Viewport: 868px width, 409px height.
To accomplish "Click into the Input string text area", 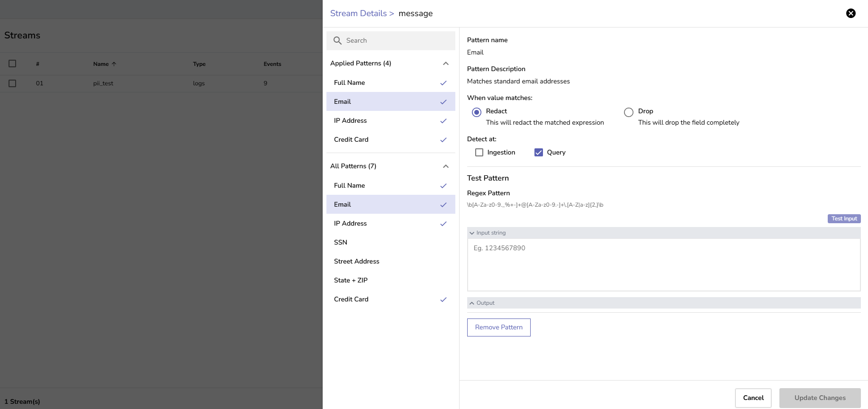I will [663, 264].
